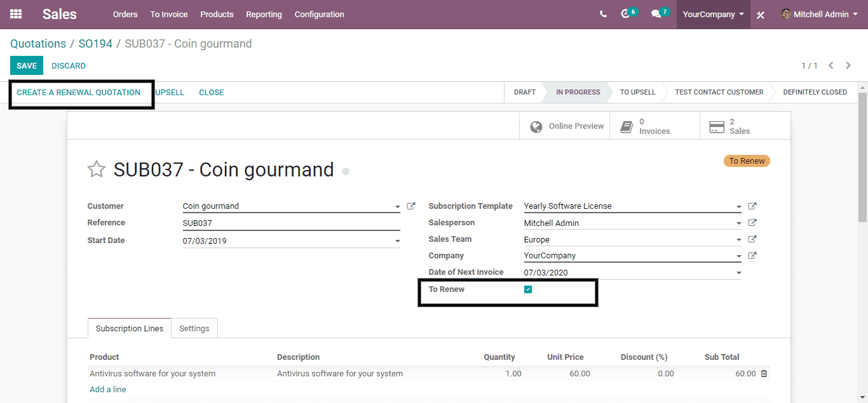Open the Reporting menu

tap(264, 14)
